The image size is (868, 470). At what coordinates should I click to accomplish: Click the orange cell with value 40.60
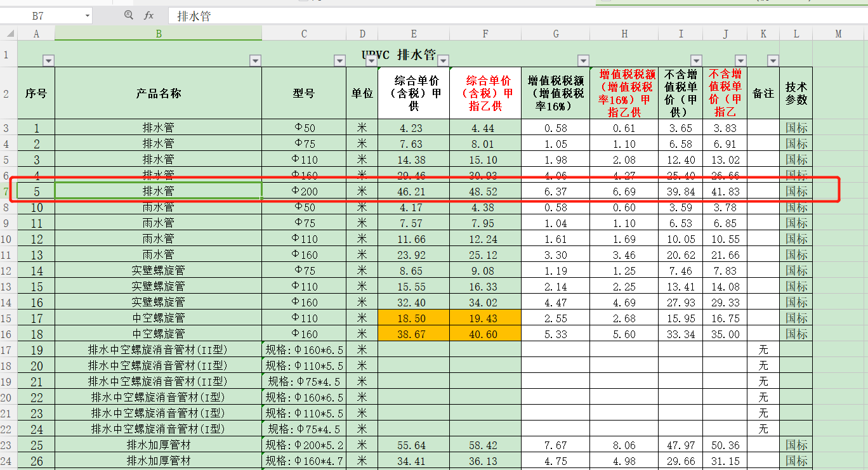pyautogui.click(x=485, y=334)
